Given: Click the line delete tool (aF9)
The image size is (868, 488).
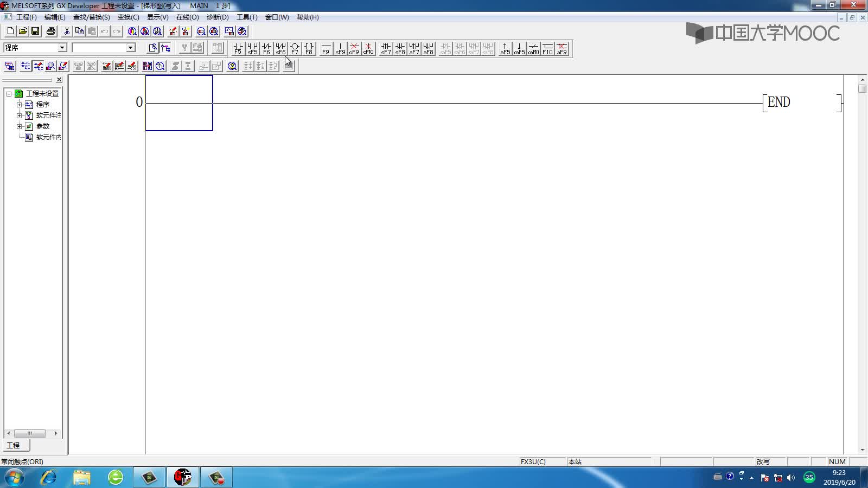Looking at the screenshot, I should click(561, 49).
